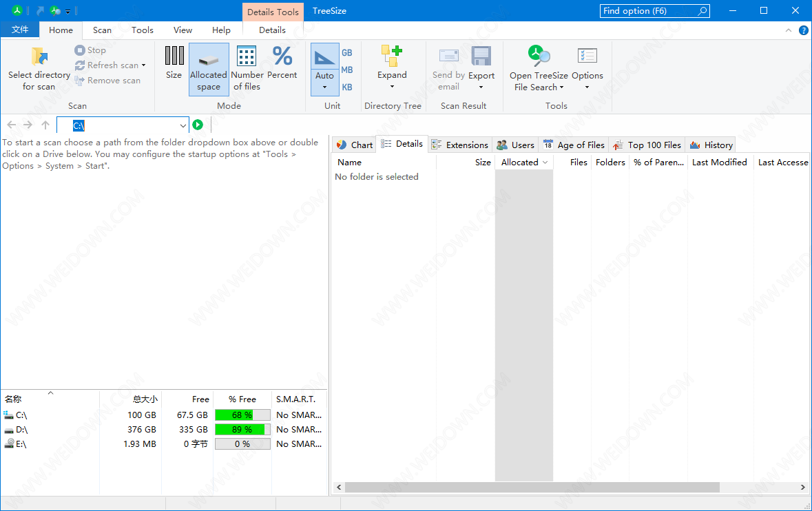Switch to Scan ribbon tab
Image resolution: width=812 pixels, height=511 pixels.
(x=102, y=30)
